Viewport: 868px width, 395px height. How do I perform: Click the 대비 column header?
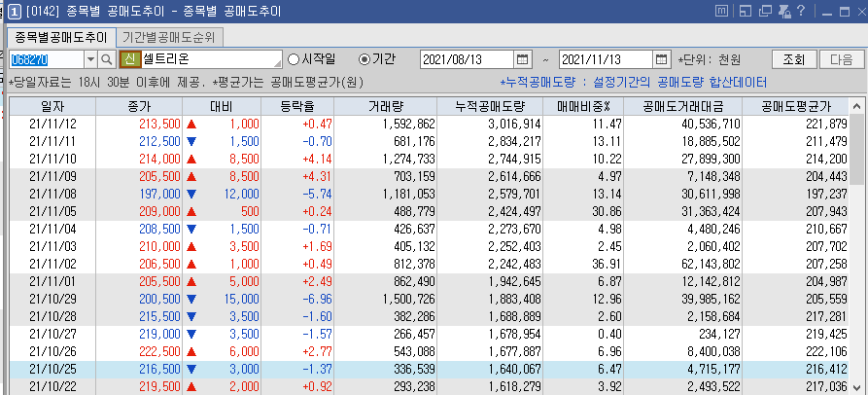coord(222,106)
